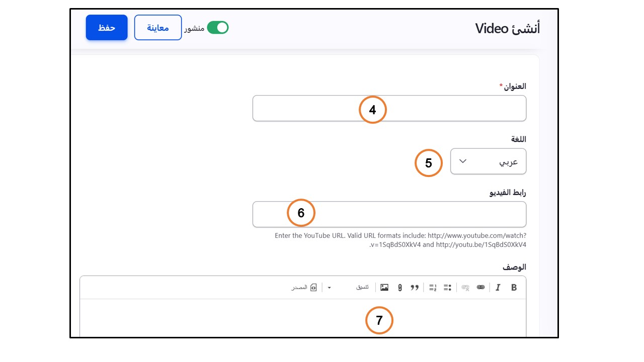Toggle bold formatting in the description editor

click(514, 288)
